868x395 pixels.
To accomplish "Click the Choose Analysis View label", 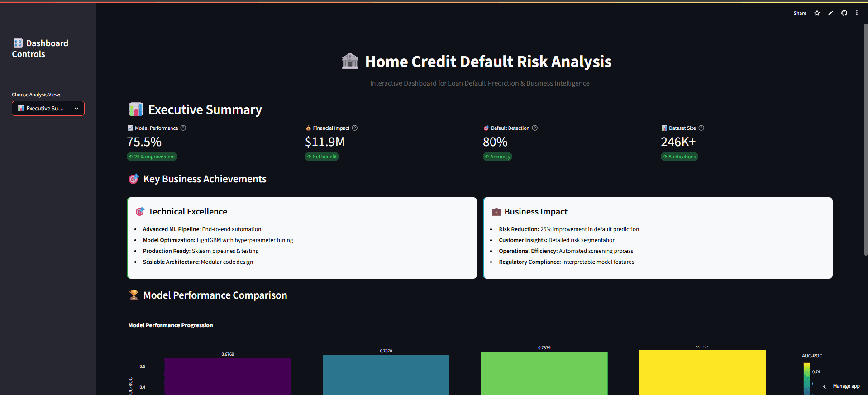I will point(36,95).
